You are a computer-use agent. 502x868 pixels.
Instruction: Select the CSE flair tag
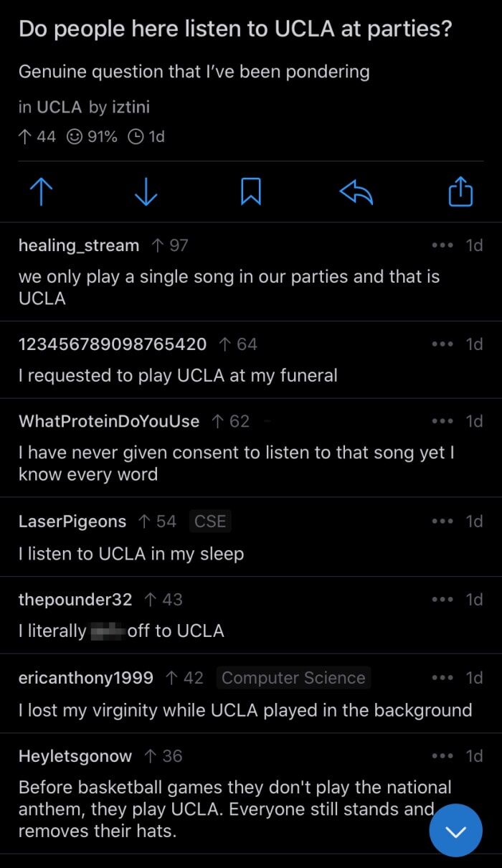(210, 522)
